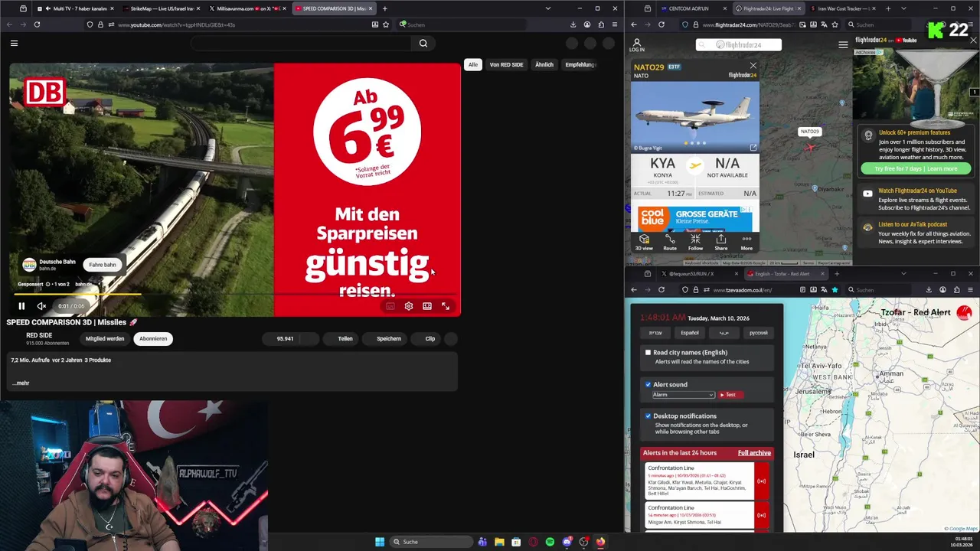This screenshot has height=551, width=980.
Task: Open More options for NATO29
Action: pyautogui.click(x=746, y=243)
